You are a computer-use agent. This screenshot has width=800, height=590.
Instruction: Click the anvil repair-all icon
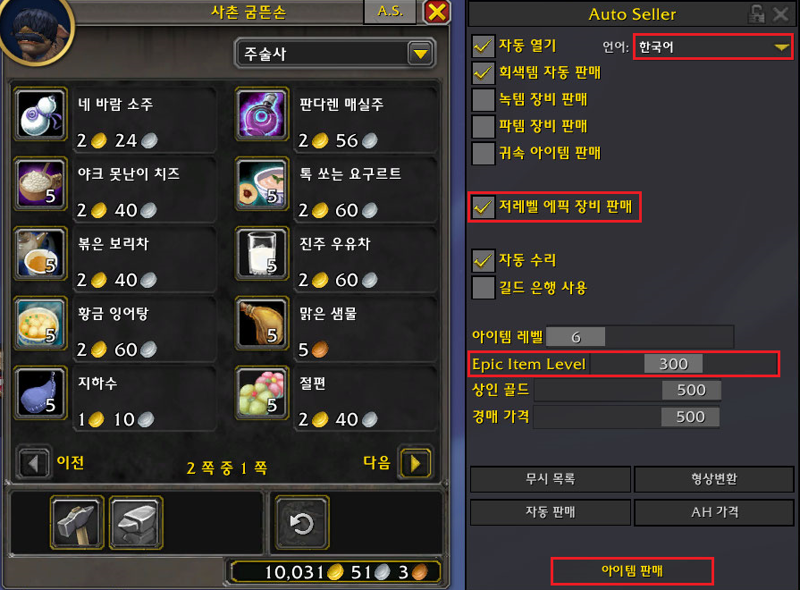pos(136,523)
